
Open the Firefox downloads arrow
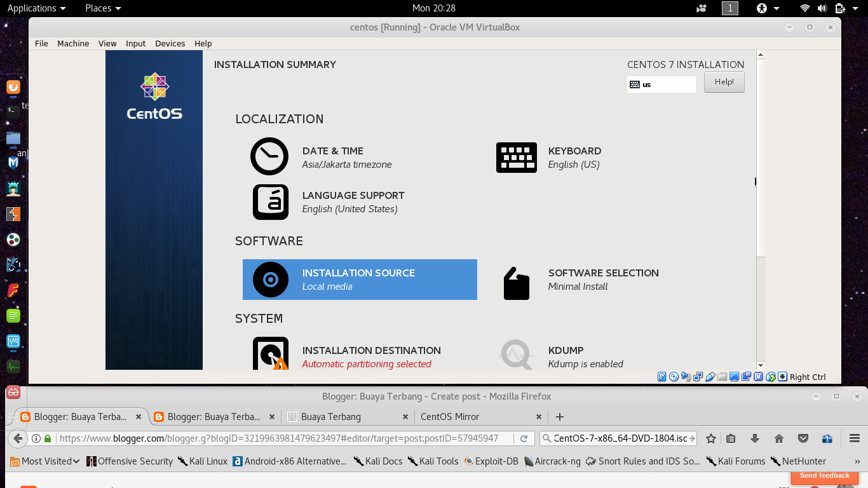755,438
